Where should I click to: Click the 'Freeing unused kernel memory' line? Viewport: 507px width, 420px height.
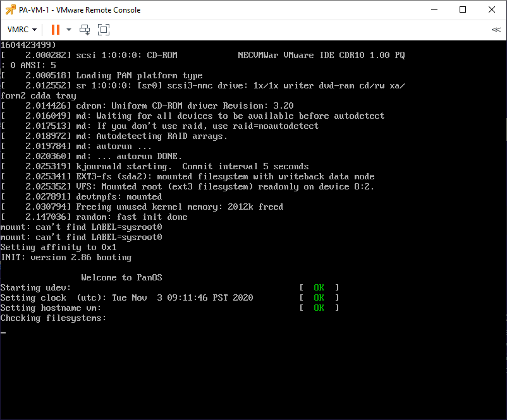tap(142, 207)
